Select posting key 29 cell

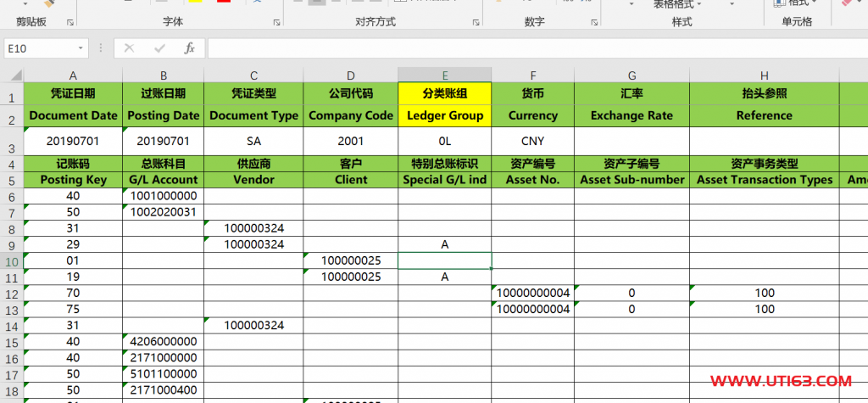pos(73,243)
